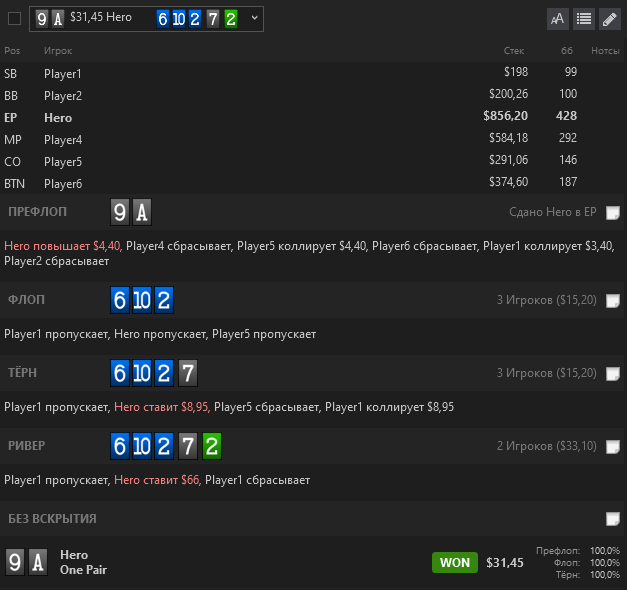Click the Pos column header

pyautogui.click(x=12, y=51)
